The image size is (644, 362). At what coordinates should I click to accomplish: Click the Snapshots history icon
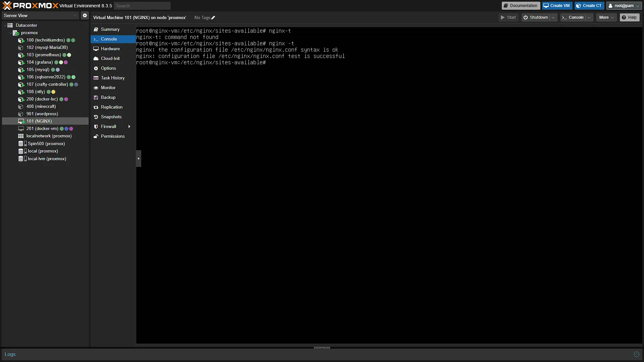pos(96,117)
